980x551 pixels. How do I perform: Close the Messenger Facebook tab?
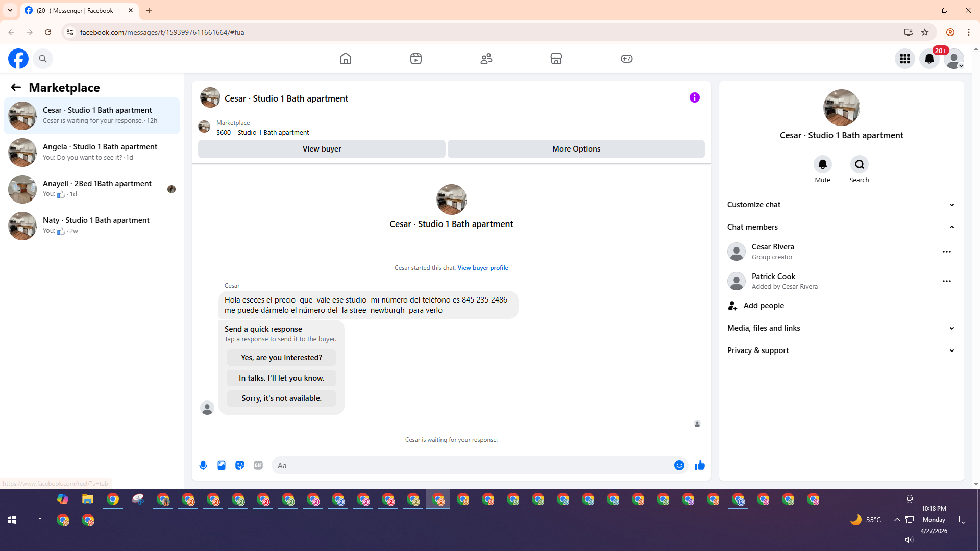pyautogui.click(x=131, y=10)
